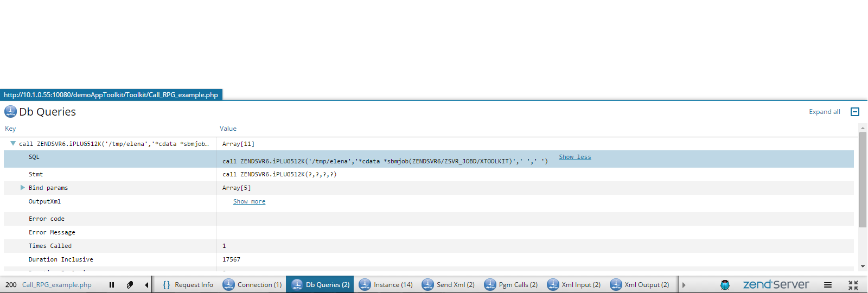
Task: View the Xml Output (2) tab
Action: pos(640,285)
